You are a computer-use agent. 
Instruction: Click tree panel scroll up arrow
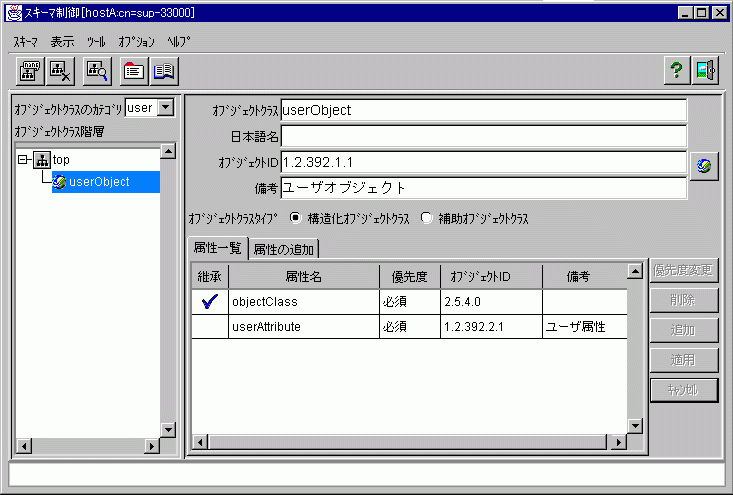(x=168, y=151)
